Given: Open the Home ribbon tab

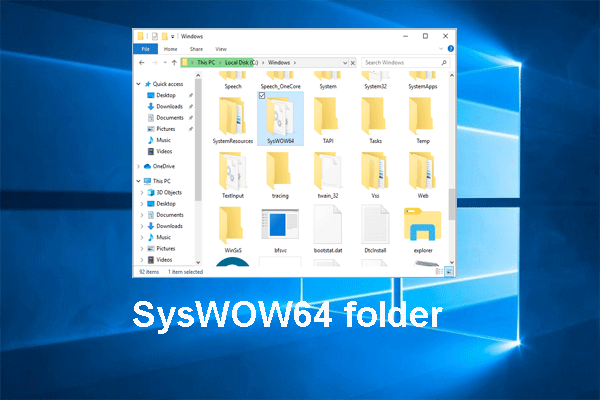Looking at the screenshot, I should coord(170,49).
